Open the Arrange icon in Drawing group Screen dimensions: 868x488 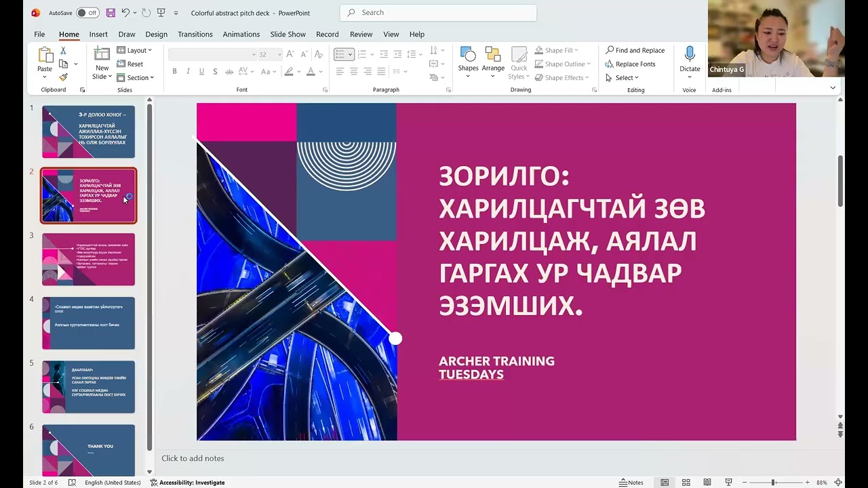point(493,55)
